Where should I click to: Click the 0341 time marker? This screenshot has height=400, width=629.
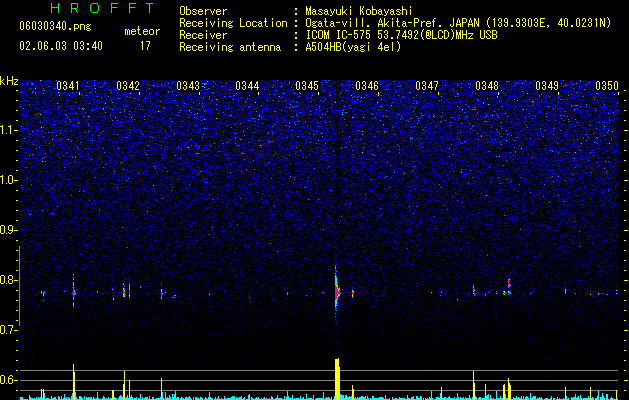(67, 85)
